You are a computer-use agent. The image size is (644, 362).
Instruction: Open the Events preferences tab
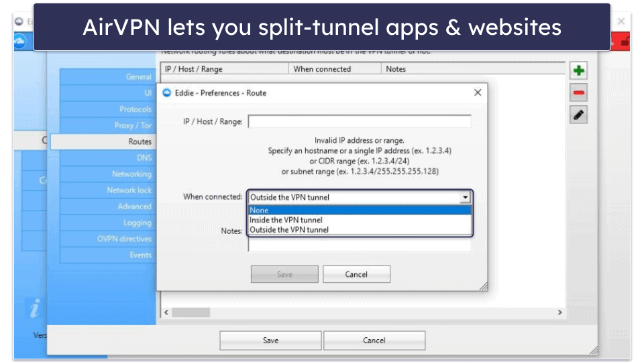coord(108,255)
